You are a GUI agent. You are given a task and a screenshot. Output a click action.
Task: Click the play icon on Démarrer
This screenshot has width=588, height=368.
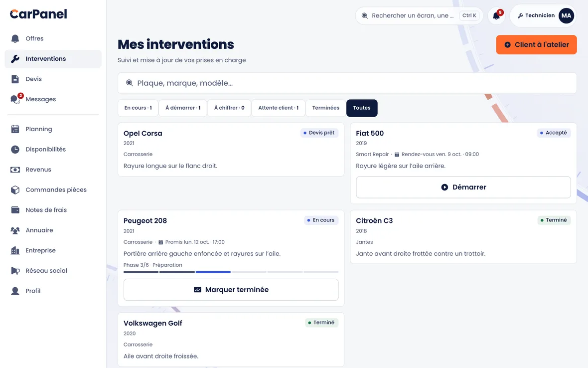point(444,187)
